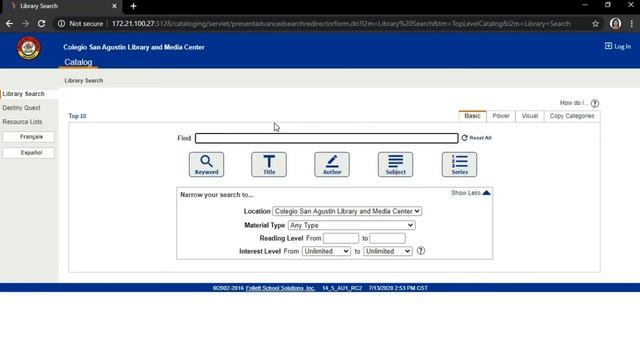This screenshot has height=360, width=640.
Task: Open the Material Type dropdown
Action: point(351,225)
